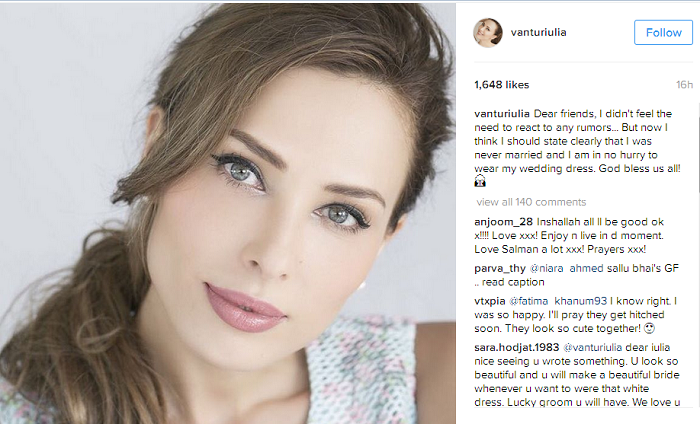Open commenter vtxpia's profile
Image resolution: width=700 pixels, height=424 pixels.
[x=490, y=301]
